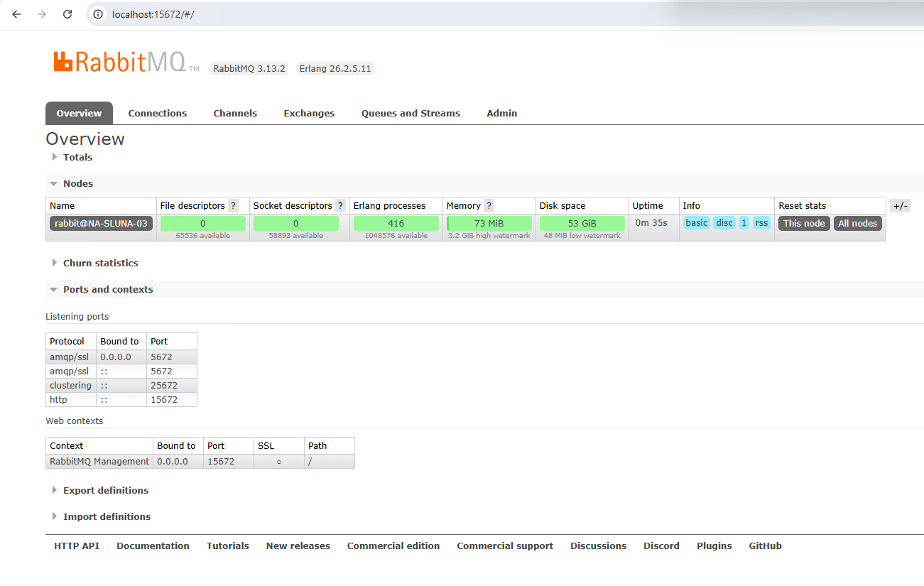Select the Overview tab
The height and width of the screenshot is (586, 924).
pos(79,113)
